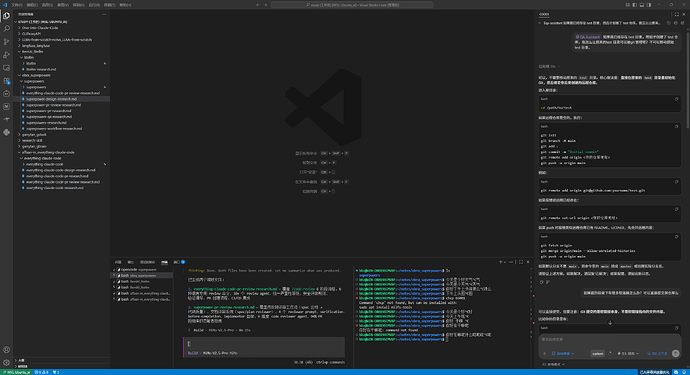
Task: Open the Accounts icon in the activity bar
Action: (6, 350)
